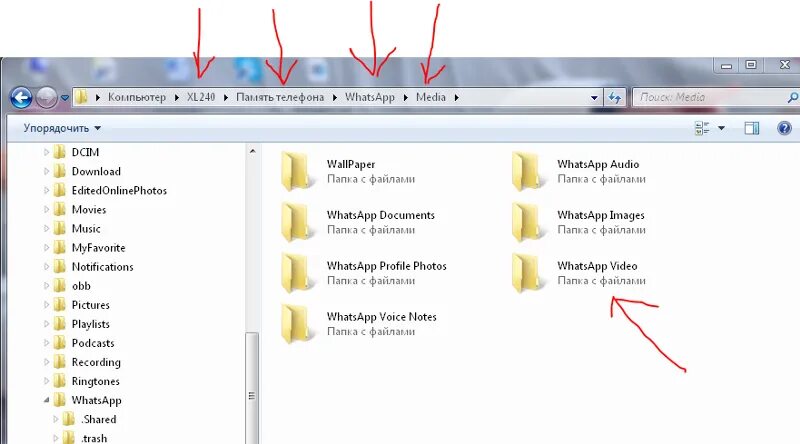
Task: Select Media in the address path
Action: click(431, 97)
